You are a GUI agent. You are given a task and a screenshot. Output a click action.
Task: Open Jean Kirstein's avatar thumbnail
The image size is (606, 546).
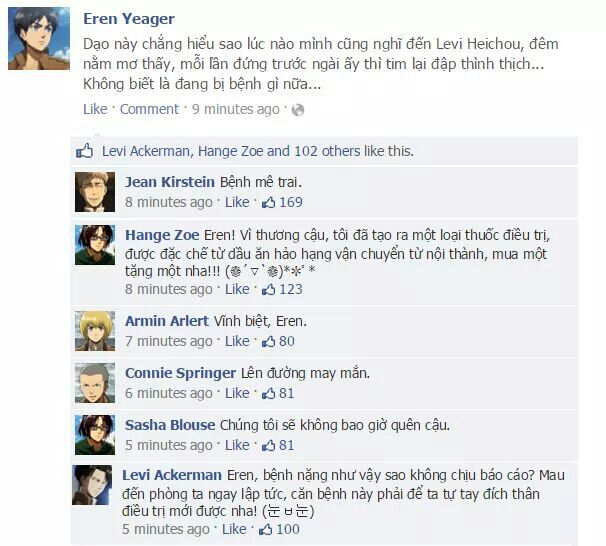pos(95,192)
